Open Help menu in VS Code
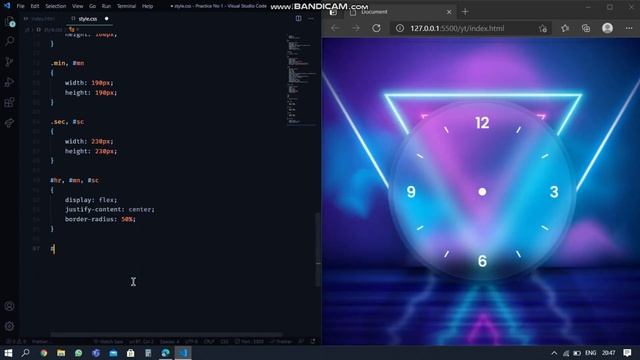Screen dimensions: 640x360 [x=147, y=6]
